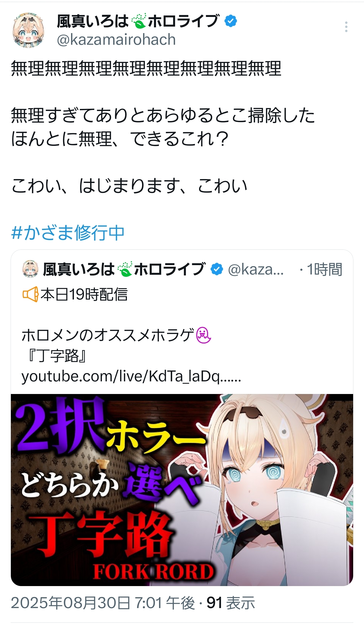Click the orange megaphone emoji icon
The height and width of the screenshot is (626, 364).
(x=31, y=294)
